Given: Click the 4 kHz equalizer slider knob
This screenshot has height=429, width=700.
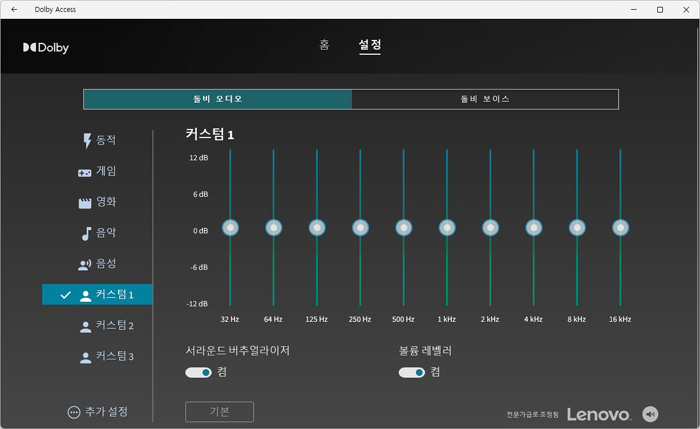Looking at the screenshot, I should tap(533, 228).
